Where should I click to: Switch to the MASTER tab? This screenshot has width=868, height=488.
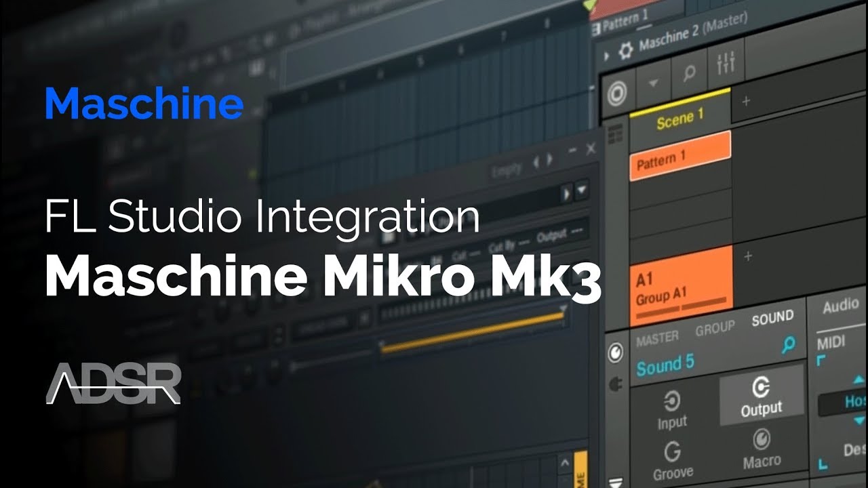[657, 337]
